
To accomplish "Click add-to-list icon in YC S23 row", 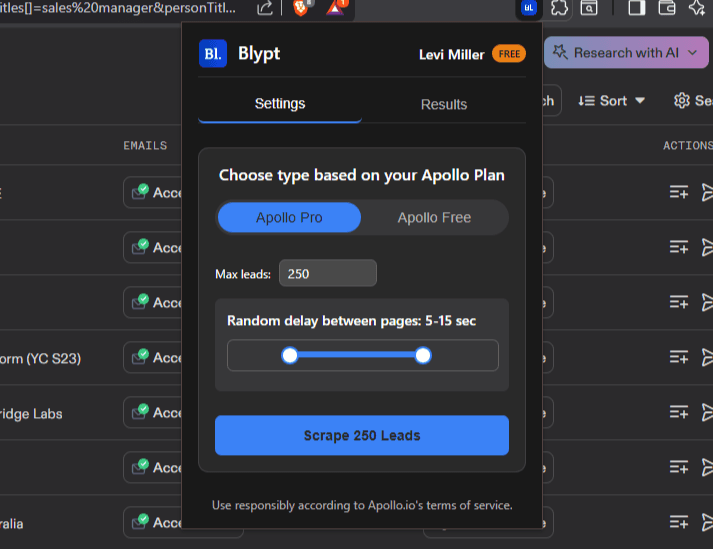I will point(678,357).
